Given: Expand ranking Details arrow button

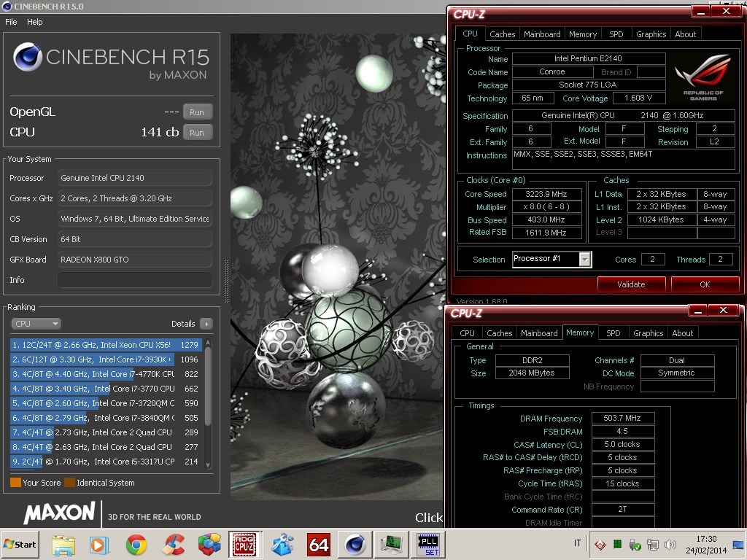Looking at the screenshot, I should point(206,324).
